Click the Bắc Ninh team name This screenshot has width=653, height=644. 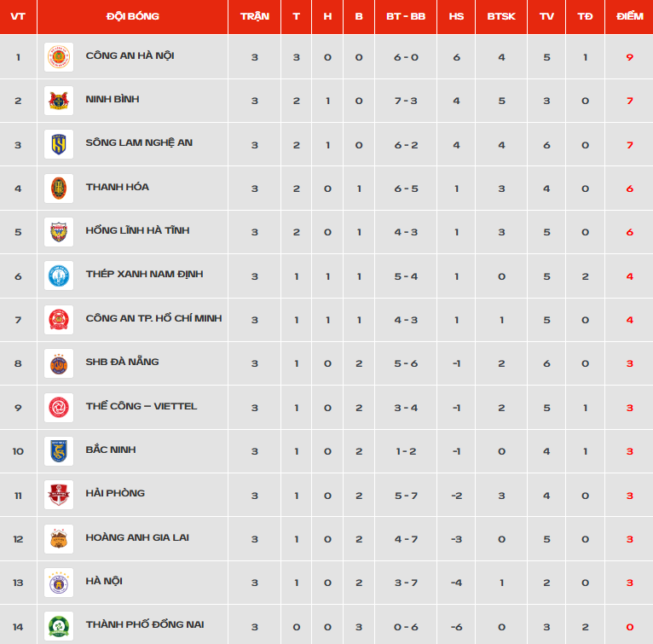pyautogui.click(x=111, y=450)
